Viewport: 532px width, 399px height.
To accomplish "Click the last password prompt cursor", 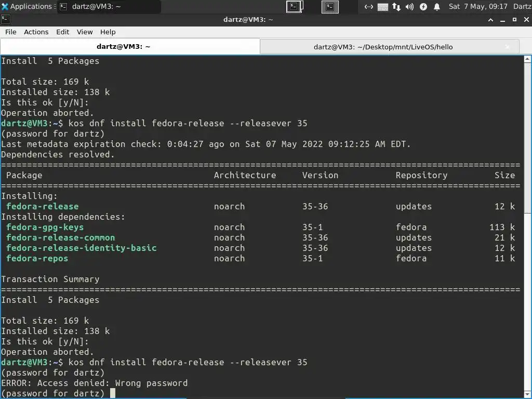I will (113, 394).
